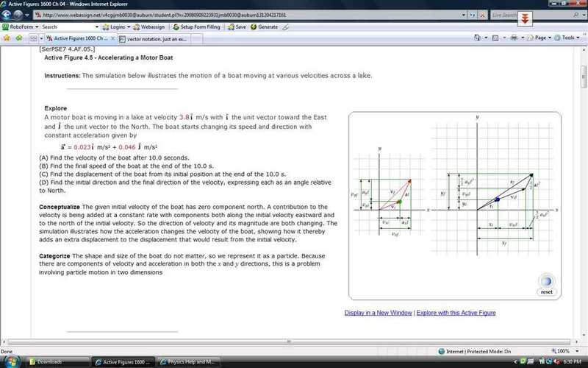Click the horizontal scrollbar right arrow
Image resolution: width=588 pixels, height=368 pixels.
click(x=577, y=342)
